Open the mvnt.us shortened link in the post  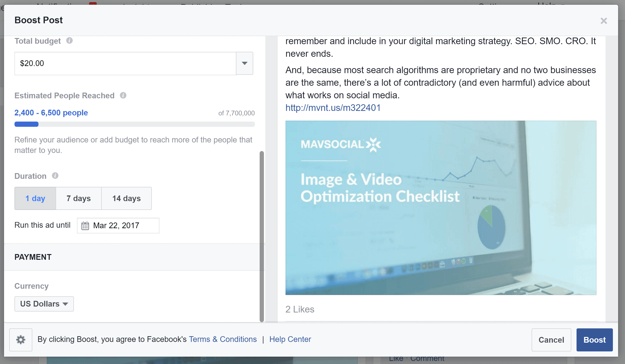[333, 108]
